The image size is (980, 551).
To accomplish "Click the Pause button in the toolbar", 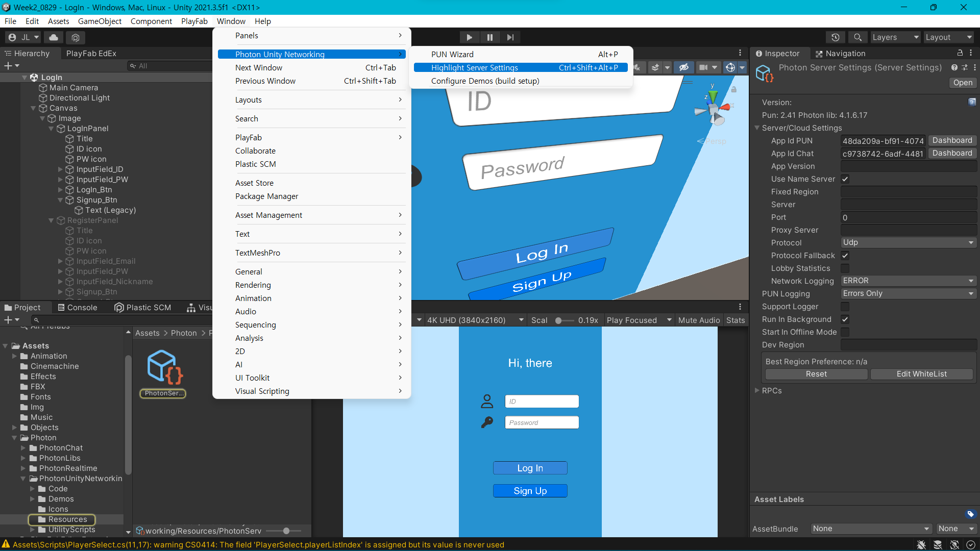I will (x=490, y=37).
